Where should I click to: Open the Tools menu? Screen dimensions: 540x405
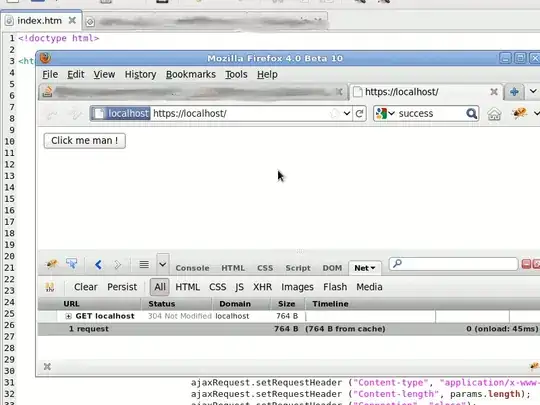pyautogui.click(x=236, y=74)
